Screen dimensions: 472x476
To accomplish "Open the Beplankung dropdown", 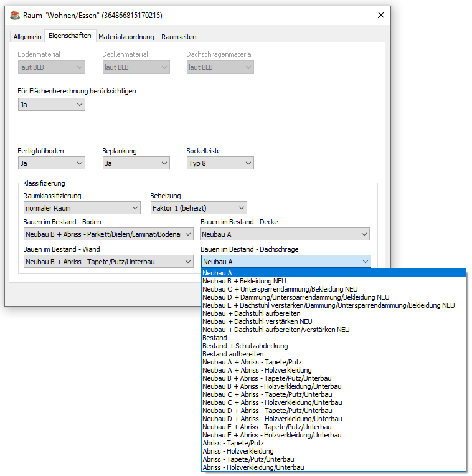I will coord(136,163).
